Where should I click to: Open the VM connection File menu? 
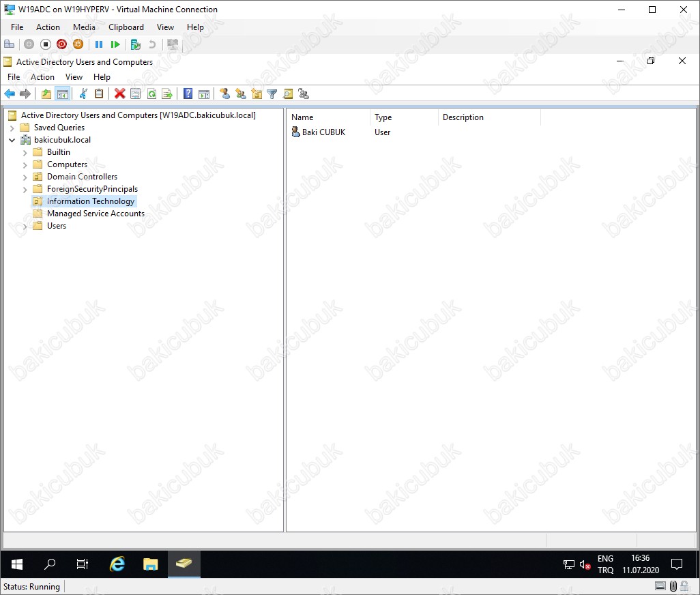click(x=17, y=27)
